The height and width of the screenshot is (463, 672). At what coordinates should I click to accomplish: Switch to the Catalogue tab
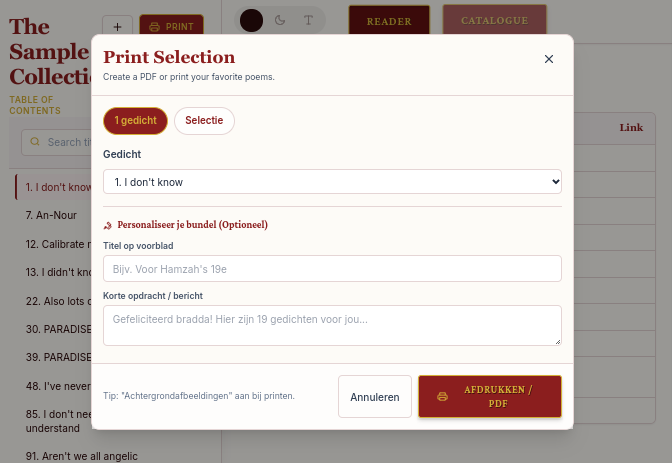coord(494,21)
